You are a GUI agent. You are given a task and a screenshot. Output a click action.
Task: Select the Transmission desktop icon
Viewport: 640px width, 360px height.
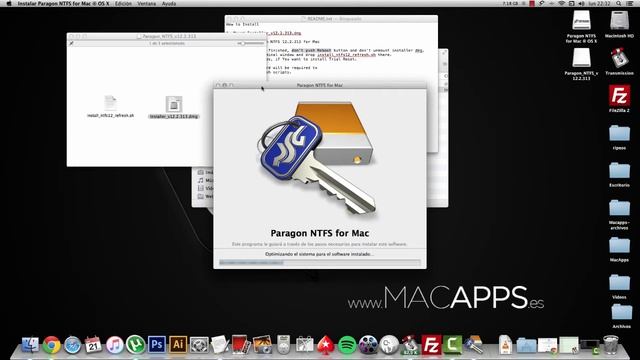(619, 58)
